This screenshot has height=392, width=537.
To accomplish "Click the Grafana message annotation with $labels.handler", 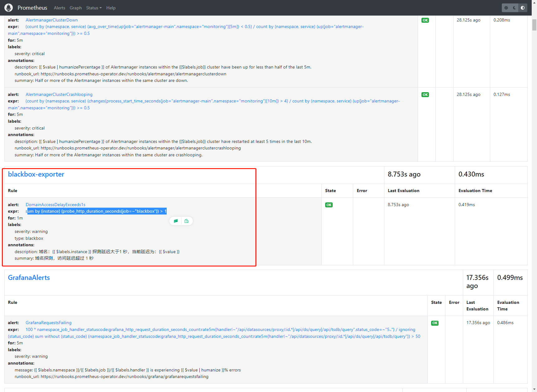I will (128, 370).
